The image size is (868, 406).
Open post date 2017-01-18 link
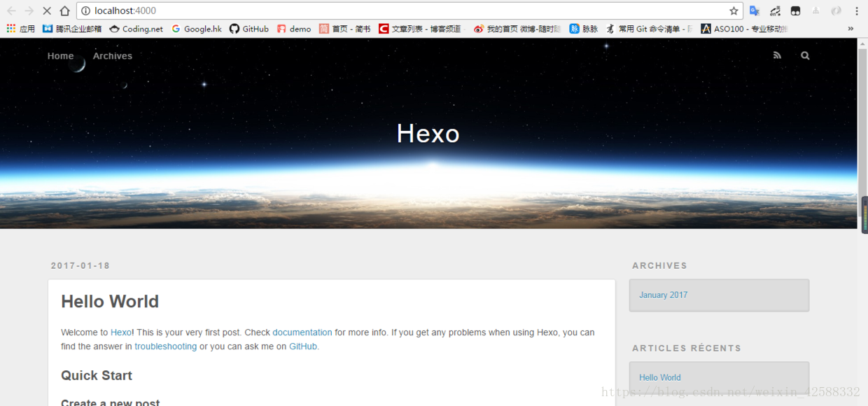(80, 266)
